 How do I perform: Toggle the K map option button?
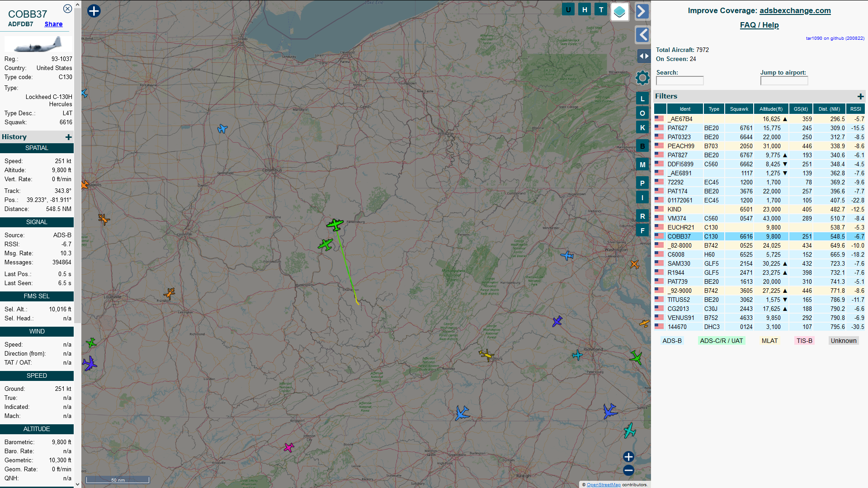tap(642, 127)
